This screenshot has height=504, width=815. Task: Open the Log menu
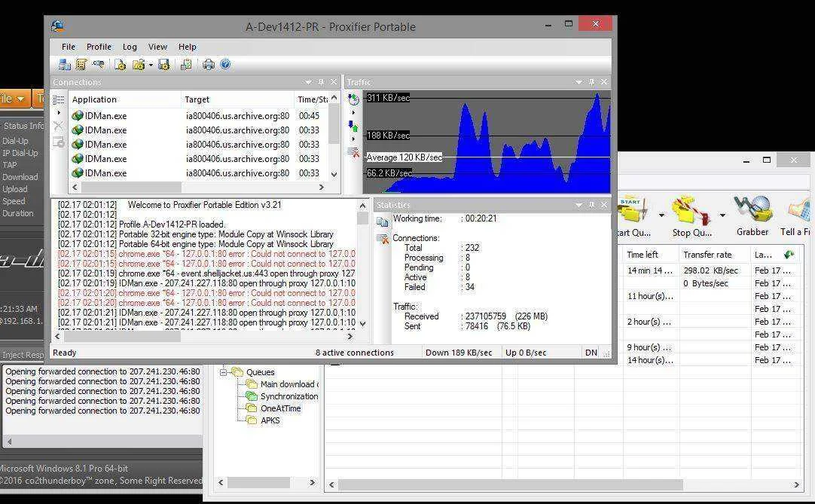(130, 47)
